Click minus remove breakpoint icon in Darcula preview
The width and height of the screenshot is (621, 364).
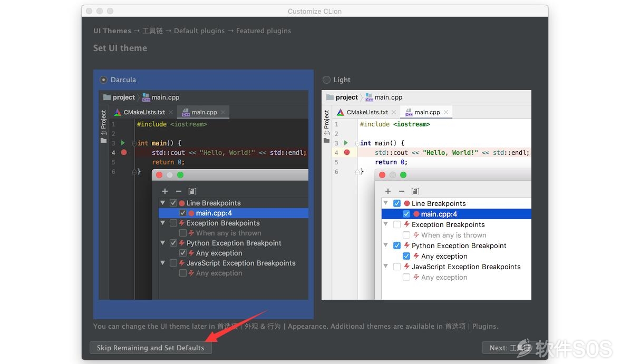(x=179, y=191)
